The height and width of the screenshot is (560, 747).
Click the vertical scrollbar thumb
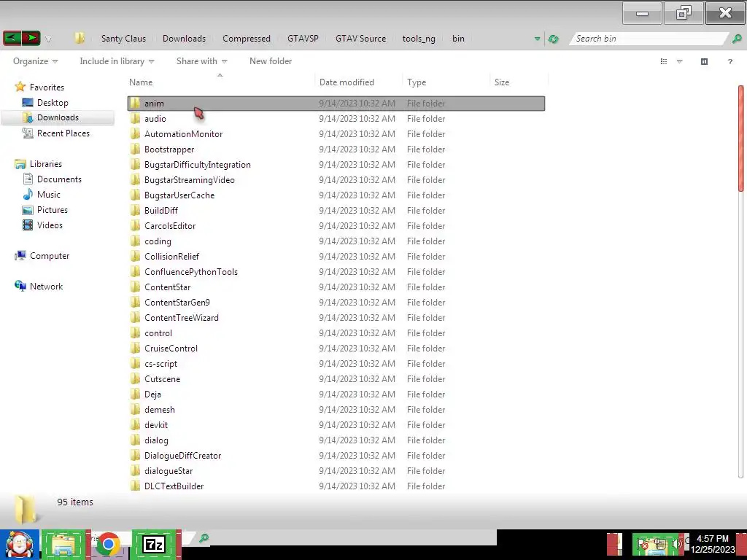pyautogui.click(x=741, y=139)
